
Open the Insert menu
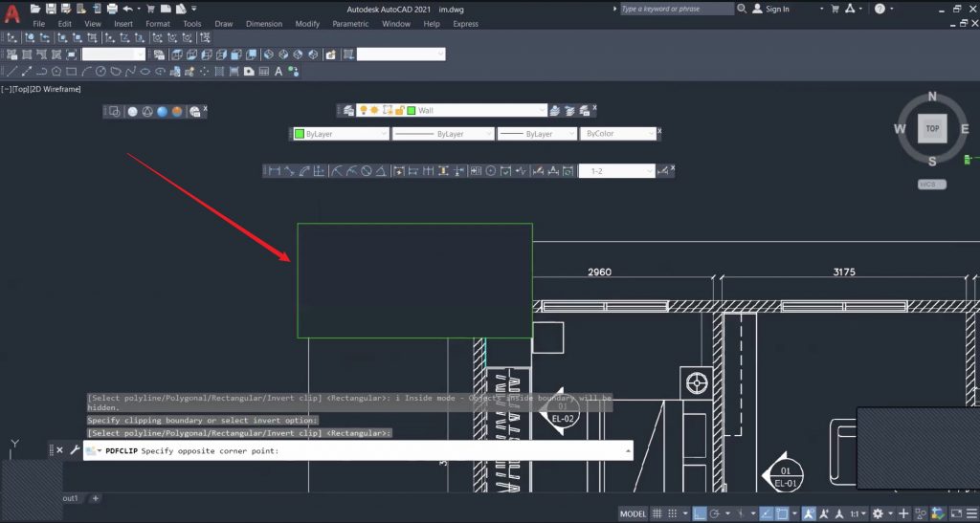click(x=123, y=24)
